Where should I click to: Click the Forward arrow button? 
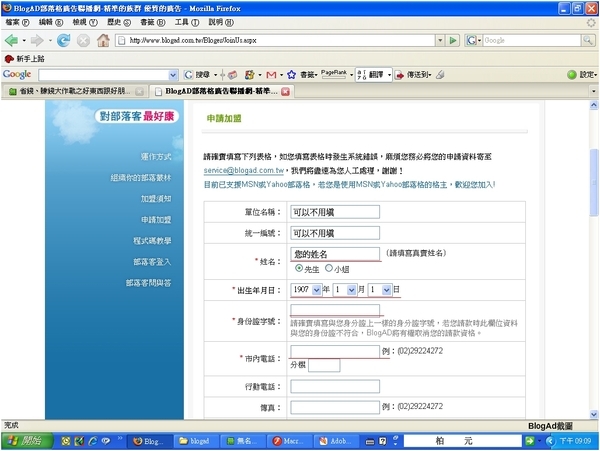click(x=37, y=40)
